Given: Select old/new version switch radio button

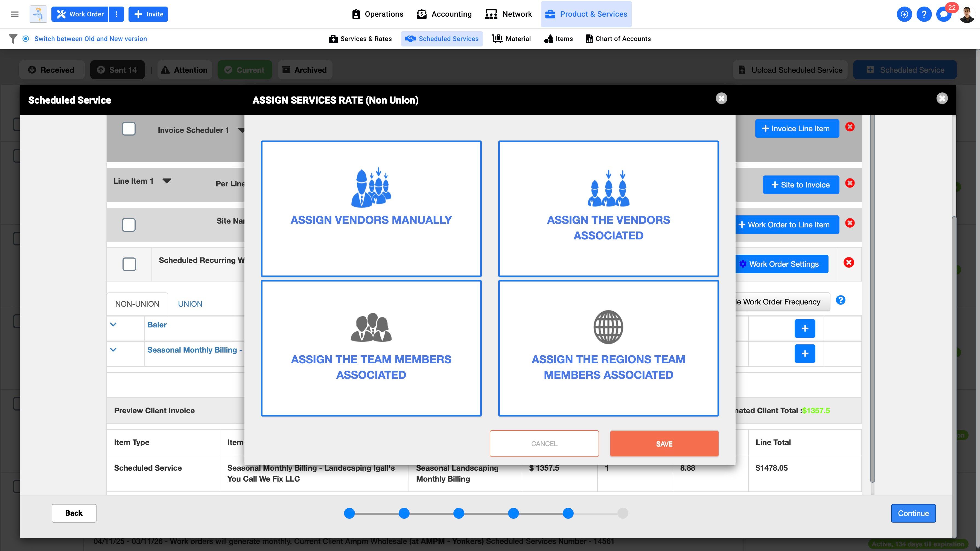Looking at the screenshot, I should (26, 39).
